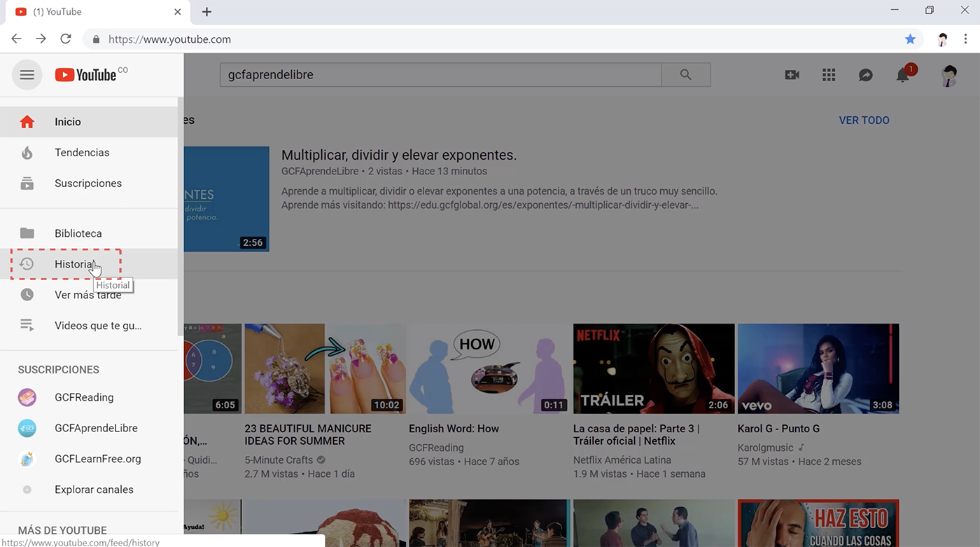Image resolution: width=980 pixels, height=547 pixels.
Task: Open Netflix América Latina channel link
Action: [622, 460]
